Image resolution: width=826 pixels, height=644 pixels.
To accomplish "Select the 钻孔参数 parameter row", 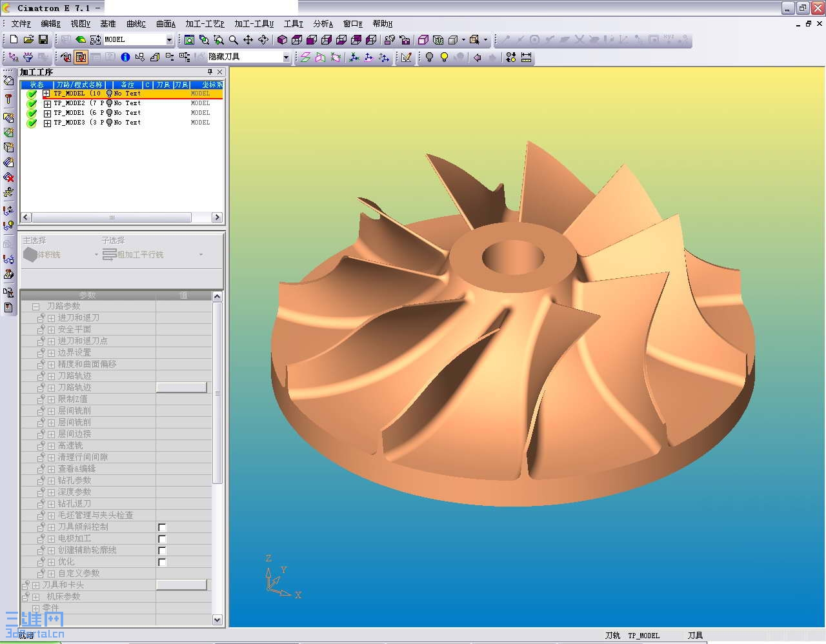I will pos(116,481).
